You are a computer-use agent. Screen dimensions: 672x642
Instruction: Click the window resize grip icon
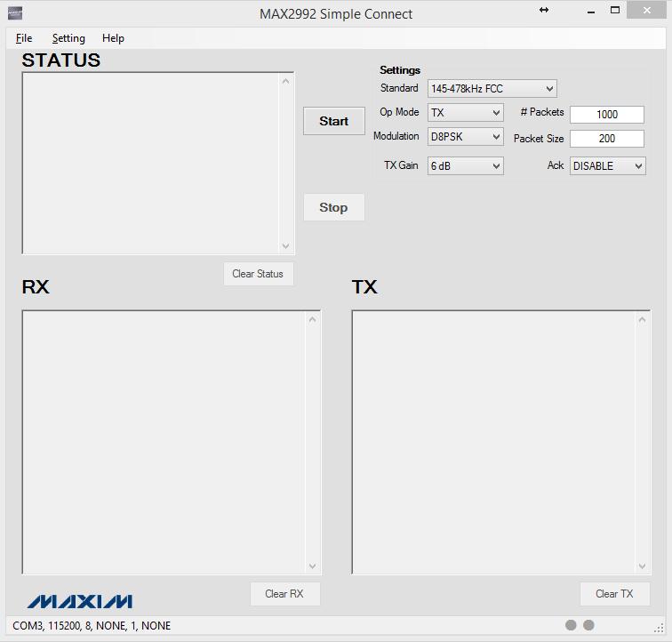pyautogui.click(x=660, y=629)
